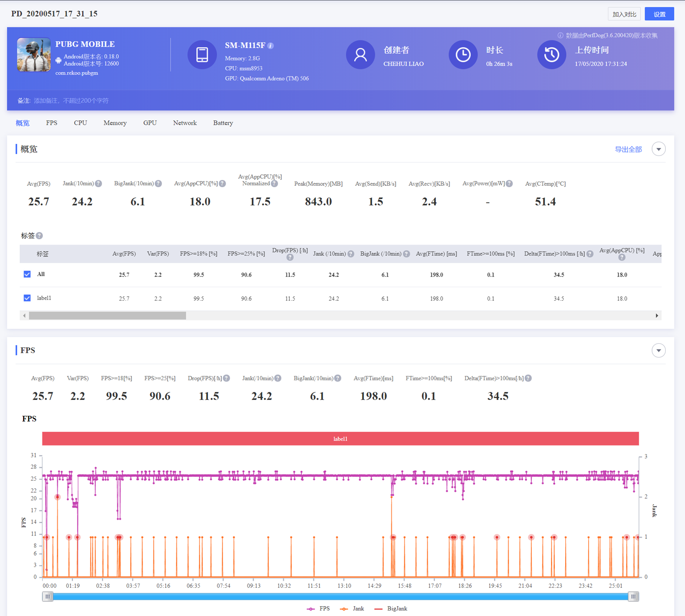Viewport: 685px width, 616px height.
Task: Uncheck the label1 checkbox
Action: coord(27,298)
